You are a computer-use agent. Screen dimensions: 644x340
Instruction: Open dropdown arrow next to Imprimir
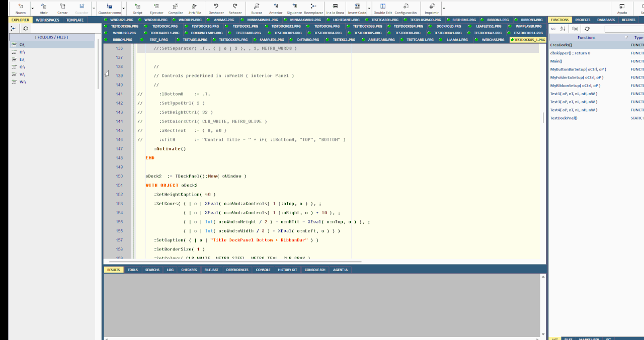point(443,9)
